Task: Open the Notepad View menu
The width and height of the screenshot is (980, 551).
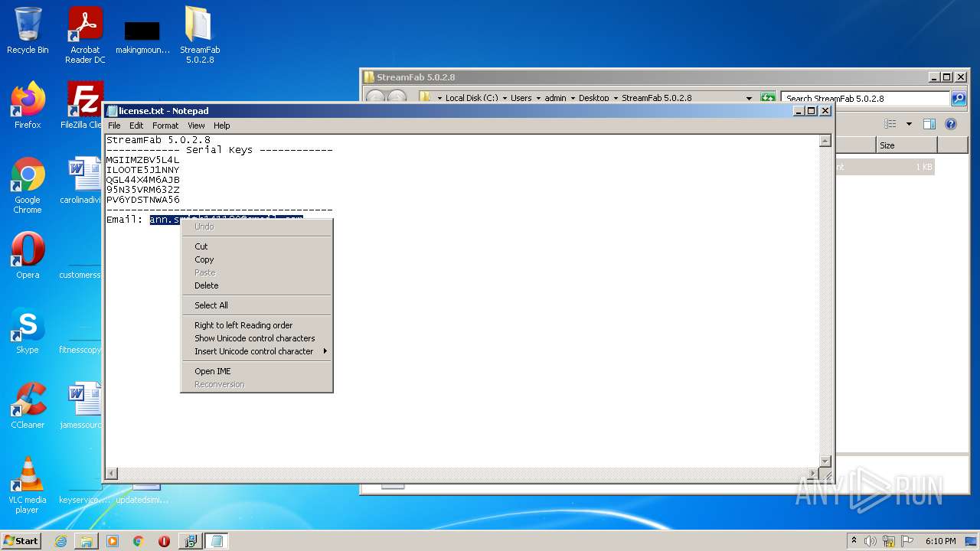Action: click(196, 126)
